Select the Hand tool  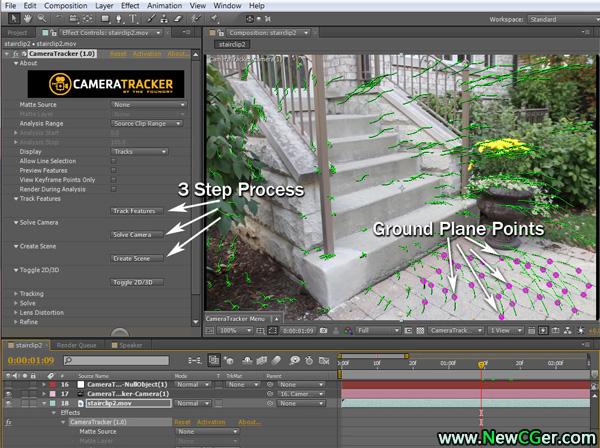tap(28, 18)
